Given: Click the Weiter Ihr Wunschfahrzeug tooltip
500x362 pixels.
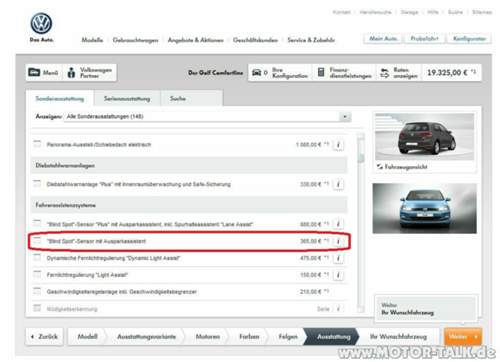Looking at the screenshot, I should coord(426,309).
